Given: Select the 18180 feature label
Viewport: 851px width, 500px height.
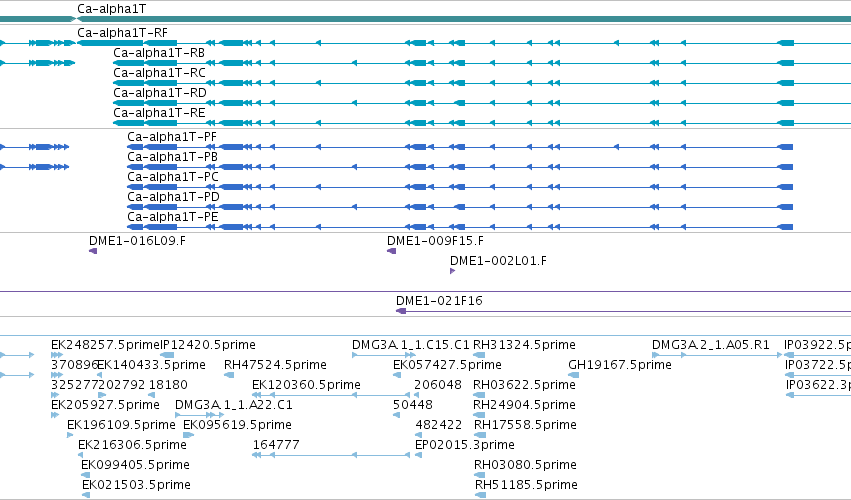Looking at the screenshot, I should [168, 385].
